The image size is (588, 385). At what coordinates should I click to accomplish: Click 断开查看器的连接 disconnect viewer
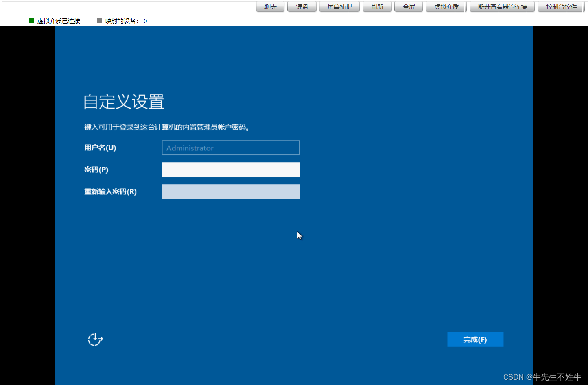click(502, 7)
